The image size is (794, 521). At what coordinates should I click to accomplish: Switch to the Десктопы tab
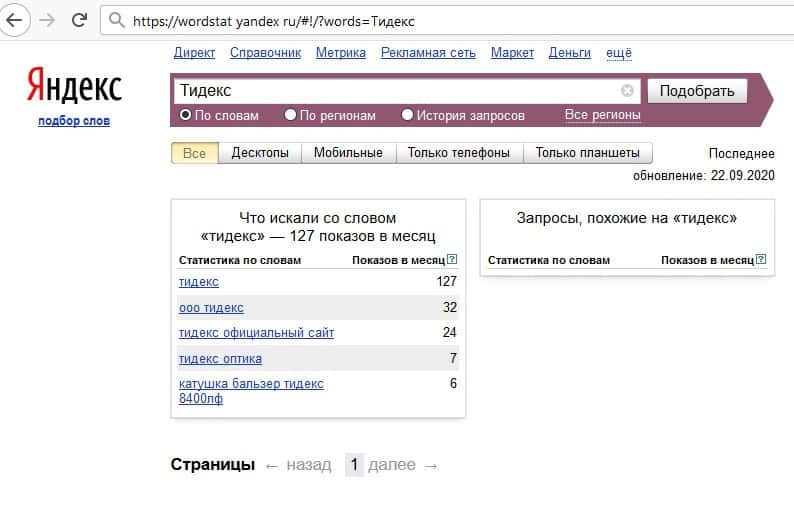click(x=260, y=153)
